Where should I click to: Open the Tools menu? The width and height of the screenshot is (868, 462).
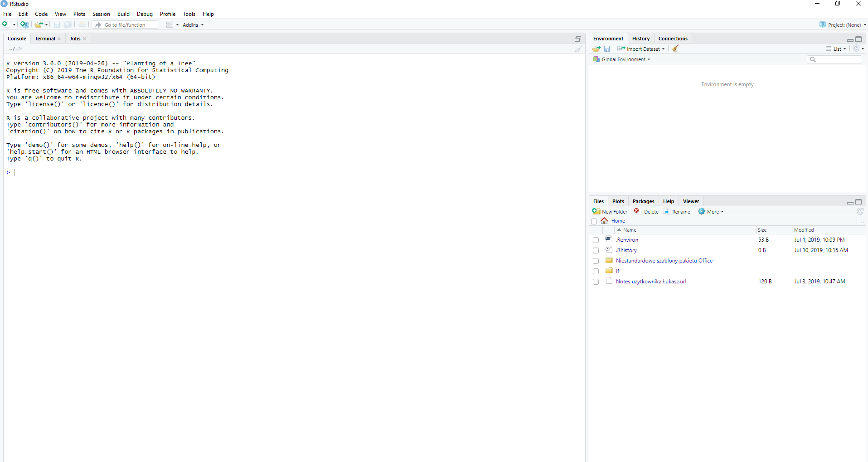tap(189, 14)
